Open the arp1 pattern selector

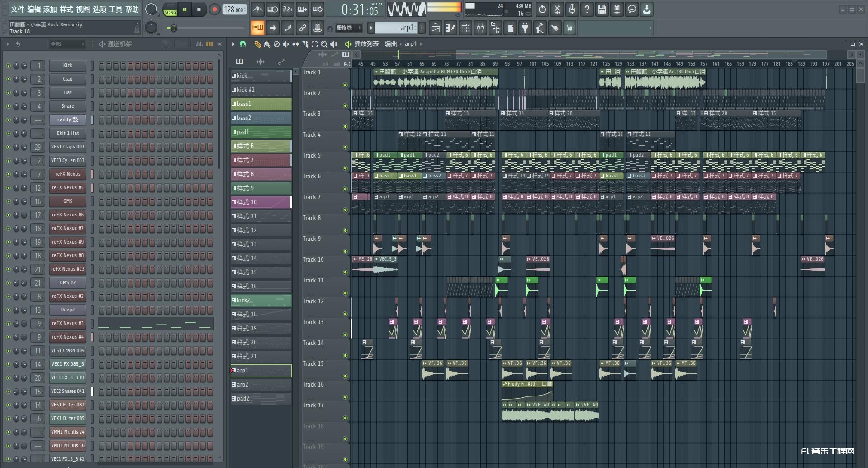397,28
